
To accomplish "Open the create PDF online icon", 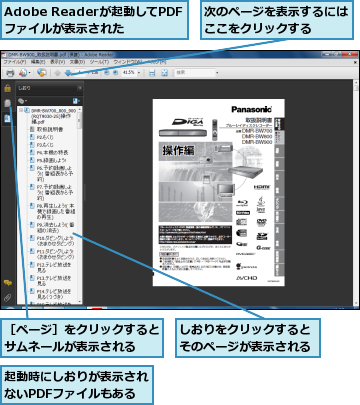I will (23, 72).
